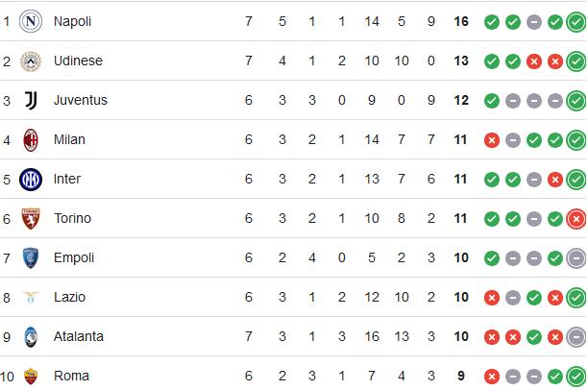588x390 pixels.
Task: Click the Juventus team name
Action: point(81,100)
